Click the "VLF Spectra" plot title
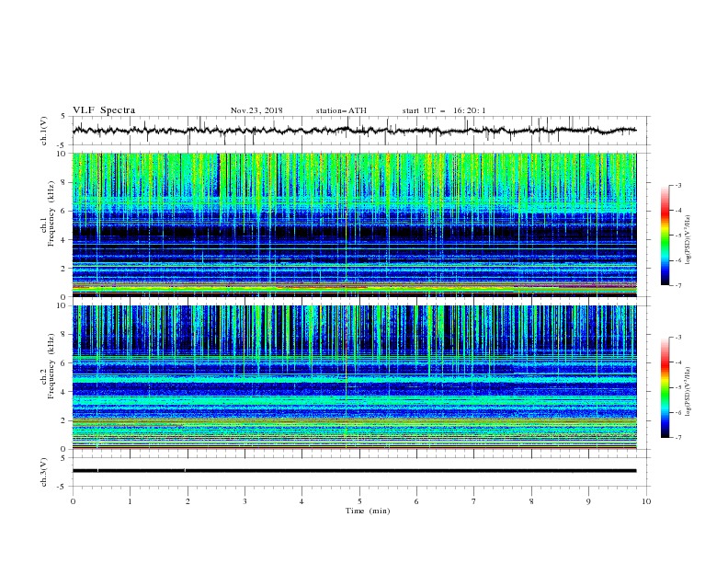This screenshot has height=563, width=728. 104,110
